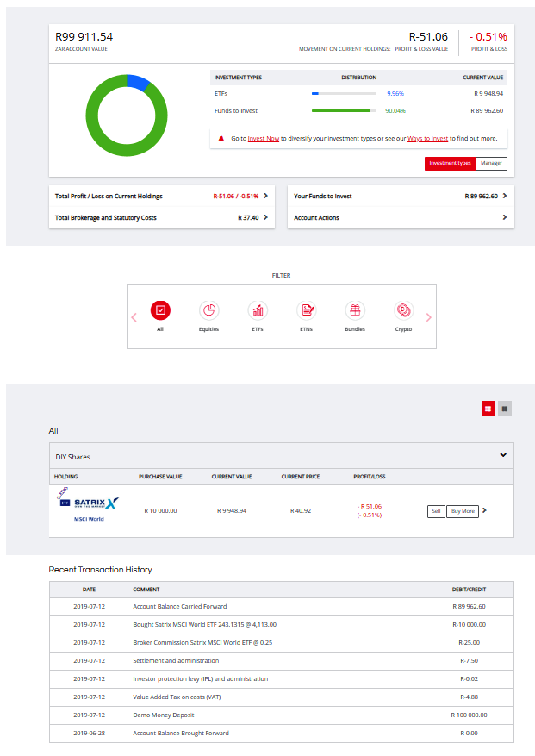Filter holdings by Crypto
535x756 pixels.
pyautogui.click(x=403, y=310)
